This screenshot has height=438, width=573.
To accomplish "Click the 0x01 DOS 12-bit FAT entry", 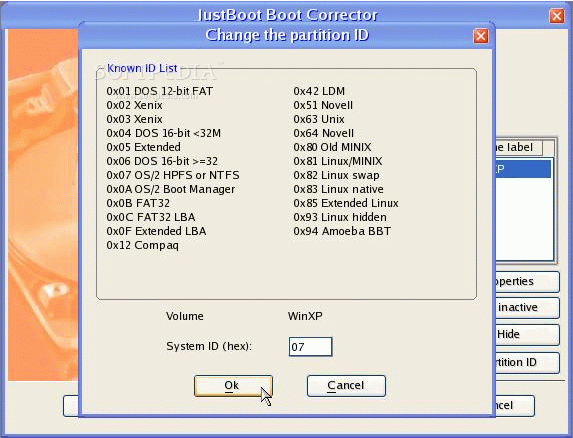I will [160, 91].
